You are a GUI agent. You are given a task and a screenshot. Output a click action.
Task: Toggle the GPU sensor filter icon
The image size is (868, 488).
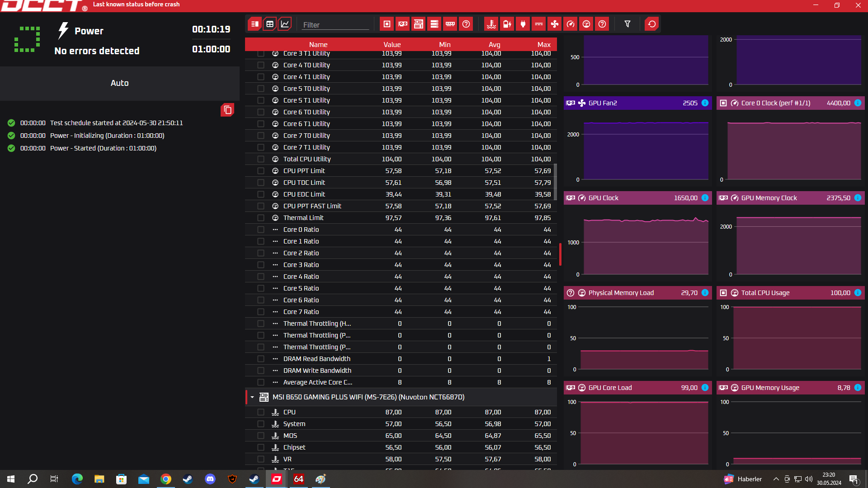point(403,24)
